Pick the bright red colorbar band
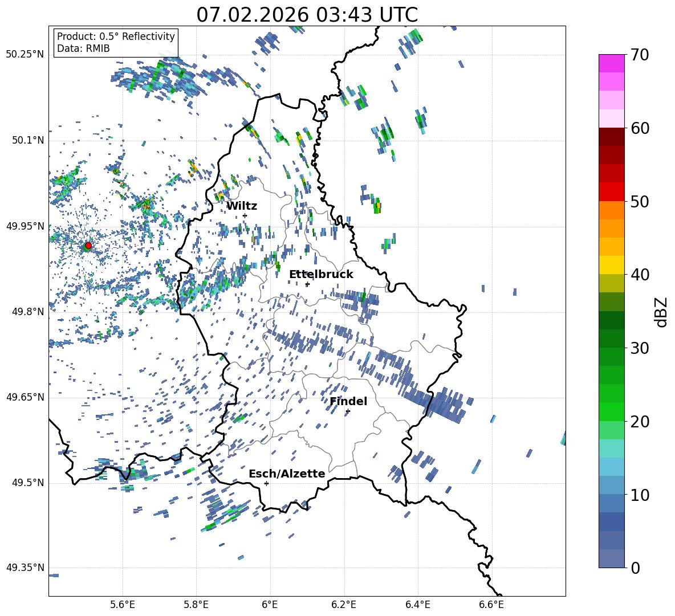 click(x=612, y=191)
